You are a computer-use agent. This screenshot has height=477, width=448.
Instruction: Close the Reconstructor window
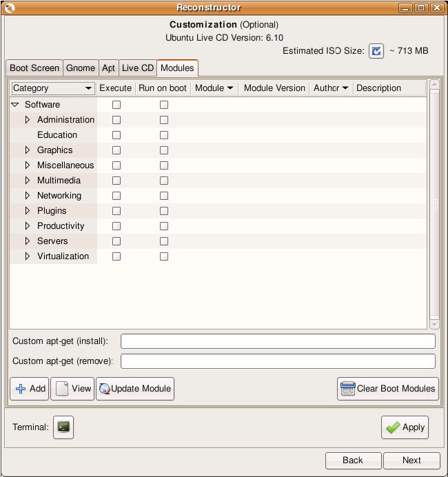click(437, 8)
